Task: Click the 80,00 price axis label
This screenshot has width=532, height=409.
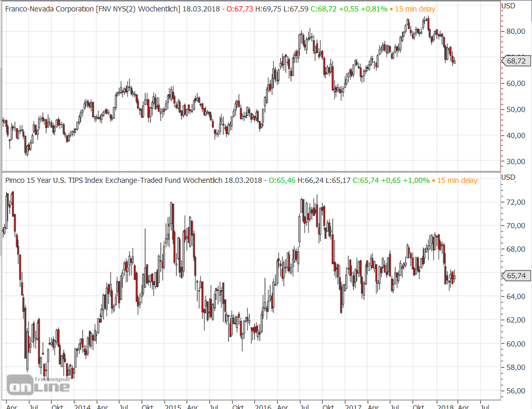Action: 516,31
